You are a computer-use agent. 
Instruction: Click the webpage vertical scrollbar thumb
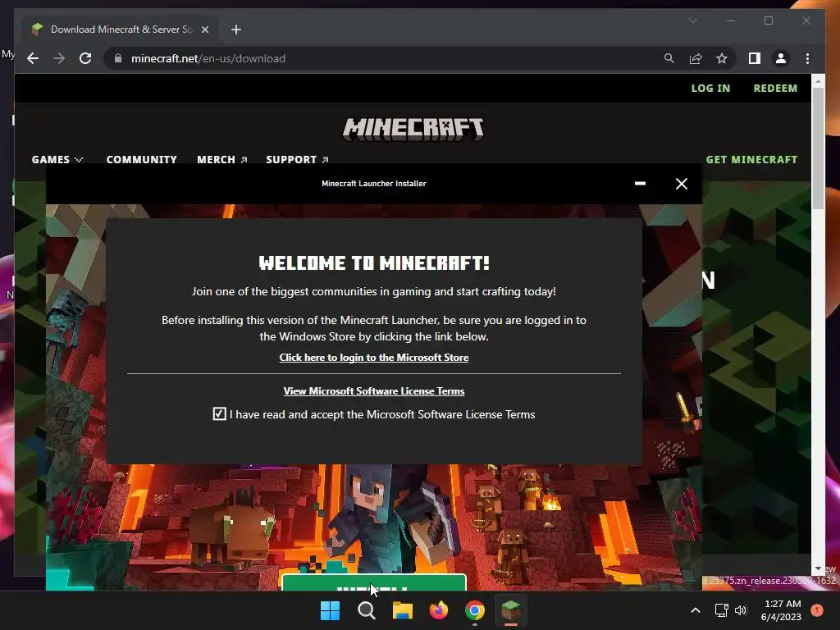coord(818,149)
